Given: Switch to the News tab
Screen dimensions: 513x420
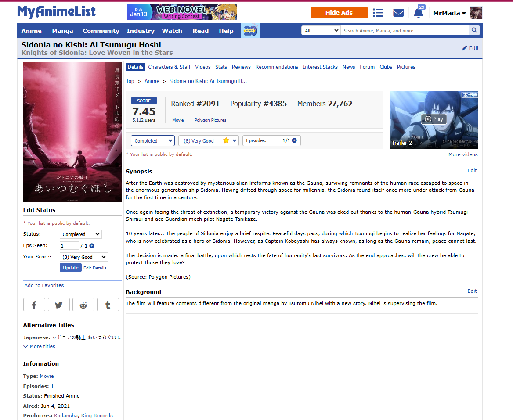Looking at the screenshot, I should 349,67.
